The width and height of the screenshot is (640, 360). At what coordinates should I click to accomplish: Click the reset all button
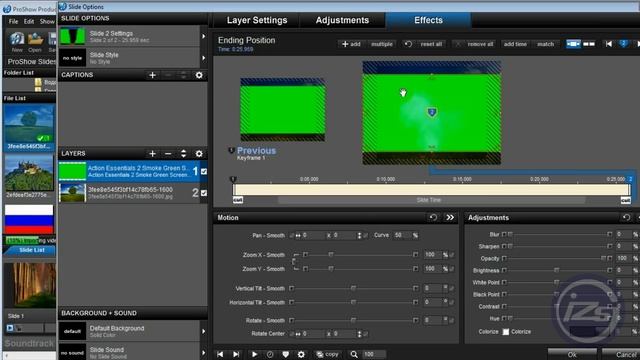tap(431, 44)
